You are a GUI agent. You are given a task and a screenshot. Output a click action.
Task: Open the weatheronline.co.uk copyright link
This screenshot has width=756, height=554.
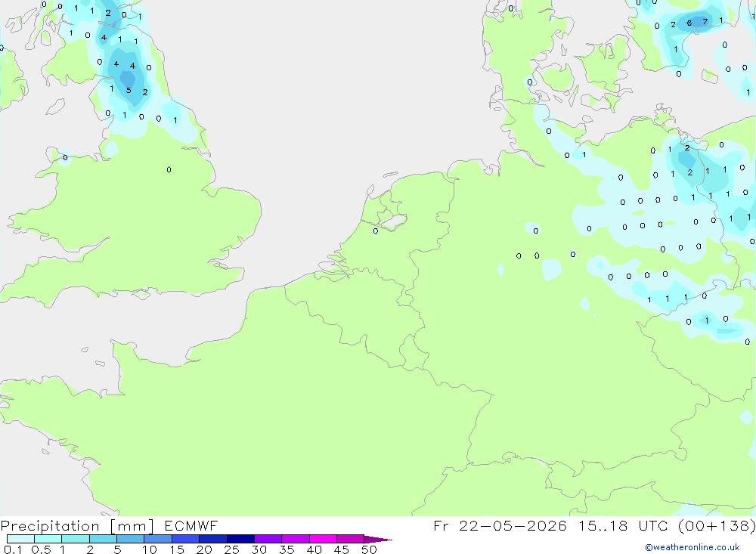tap(692, 547)
